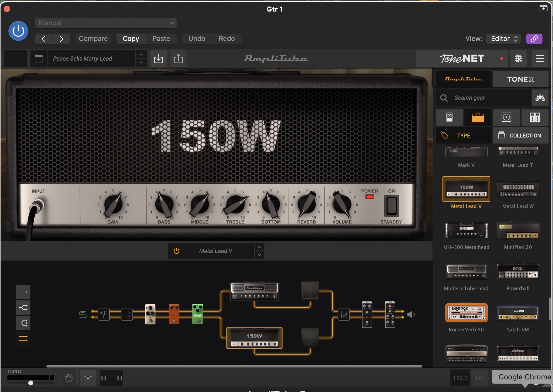
Task: Click the purple link icon button
Action: (534, 39)
